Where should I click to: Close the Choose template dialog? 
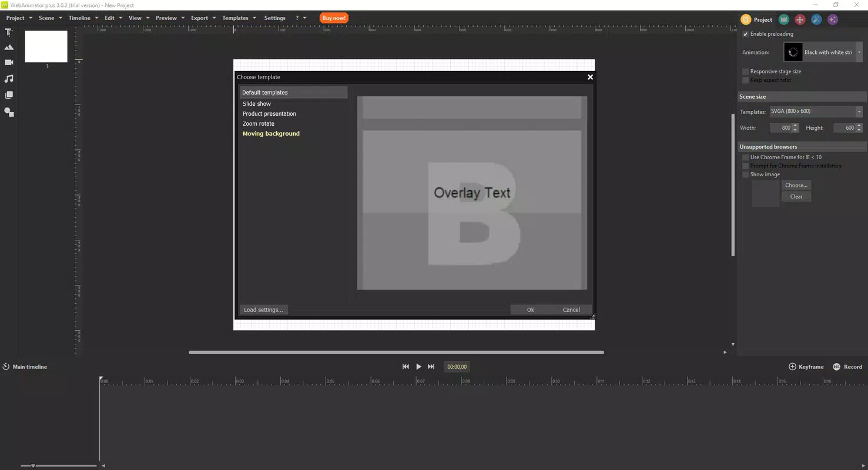click(x=590, y=77)
